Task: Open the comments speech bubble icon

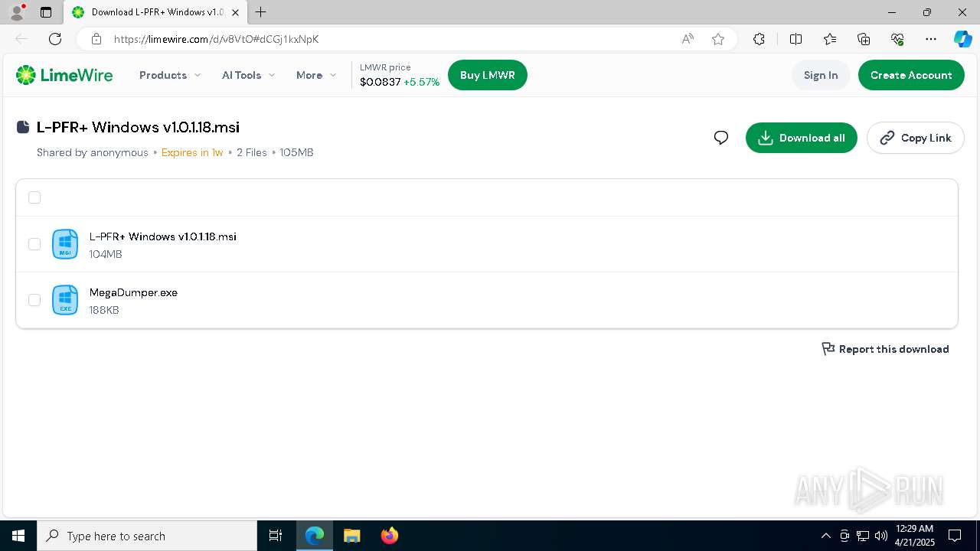Action: tap(721, 138)
